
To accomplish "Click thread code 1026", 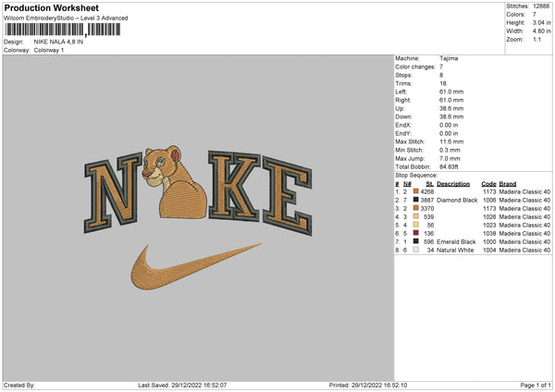I will click(489, 217).
